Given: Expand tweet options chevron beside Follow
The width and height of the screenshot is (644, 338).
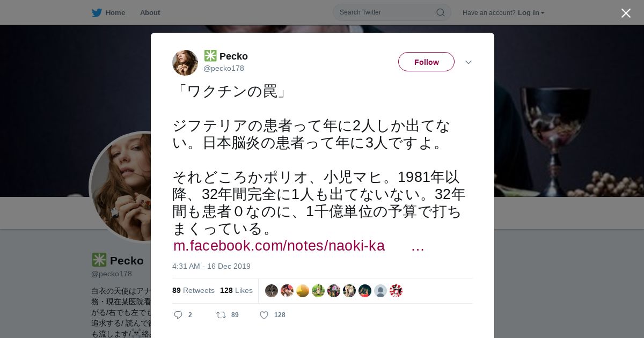Looking at the screenshot, I should 469,62.
